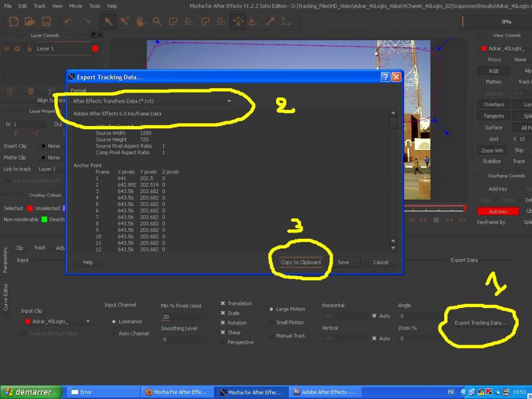Select the pointer-with-plus add point tool
532x399 pixels.
pyautogui.click(x=124, y=21)
